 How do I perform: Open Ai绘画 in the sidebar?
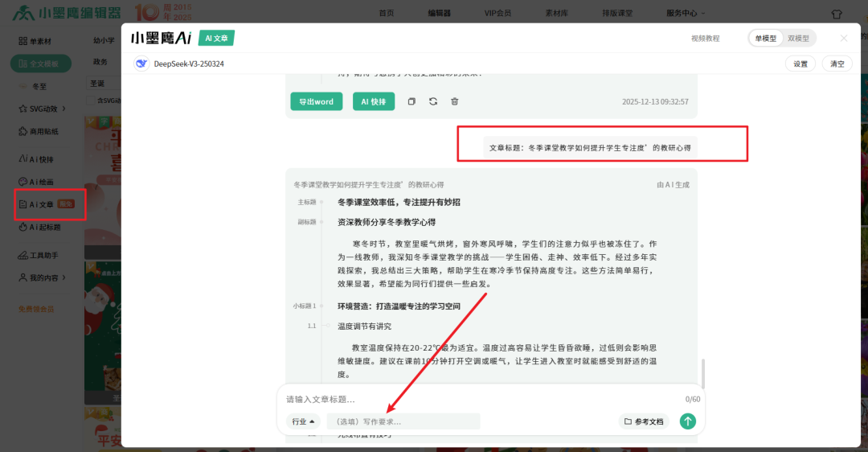click(x=36, y=182)
